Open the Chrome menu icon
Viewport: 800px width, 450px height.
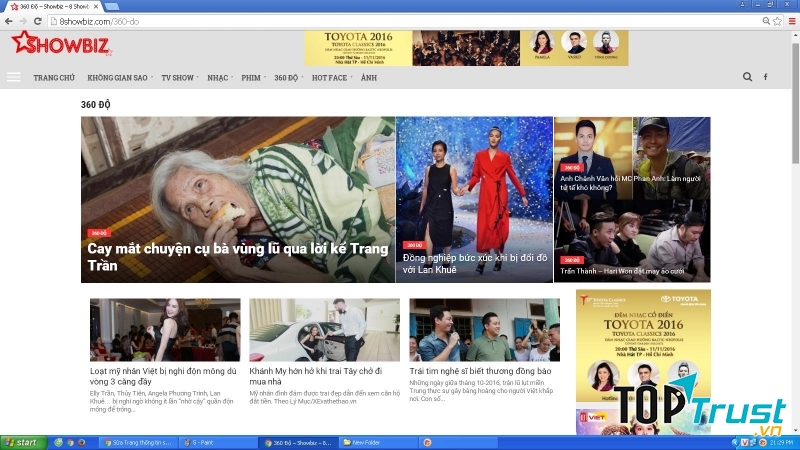pos(792,21)
